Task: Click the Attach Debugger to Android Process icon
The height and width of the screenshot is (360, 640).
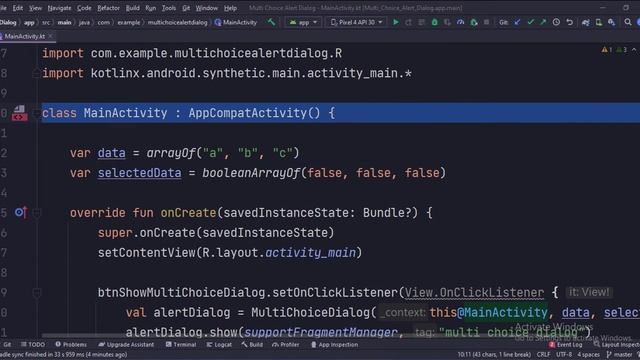Action: 474,22
